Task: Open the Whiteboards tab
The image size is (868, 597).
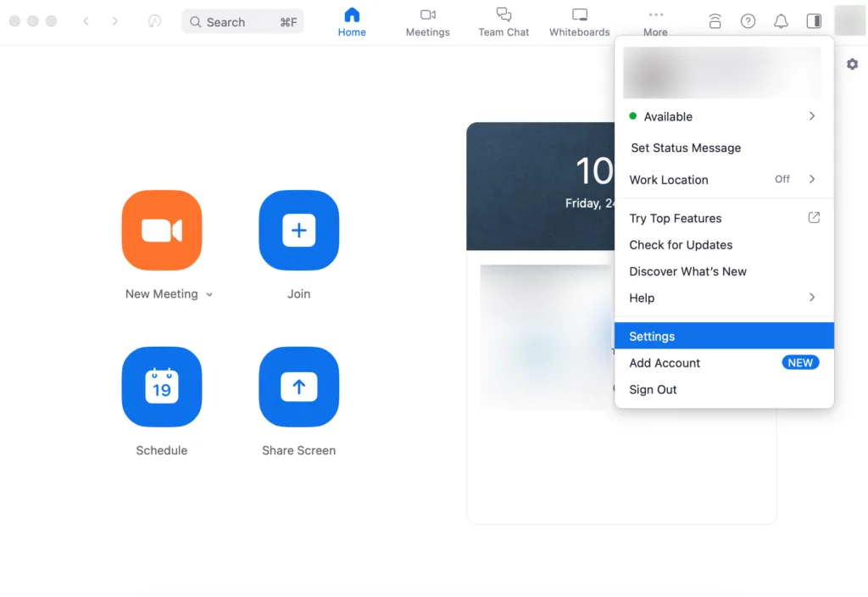Action: 580,22
